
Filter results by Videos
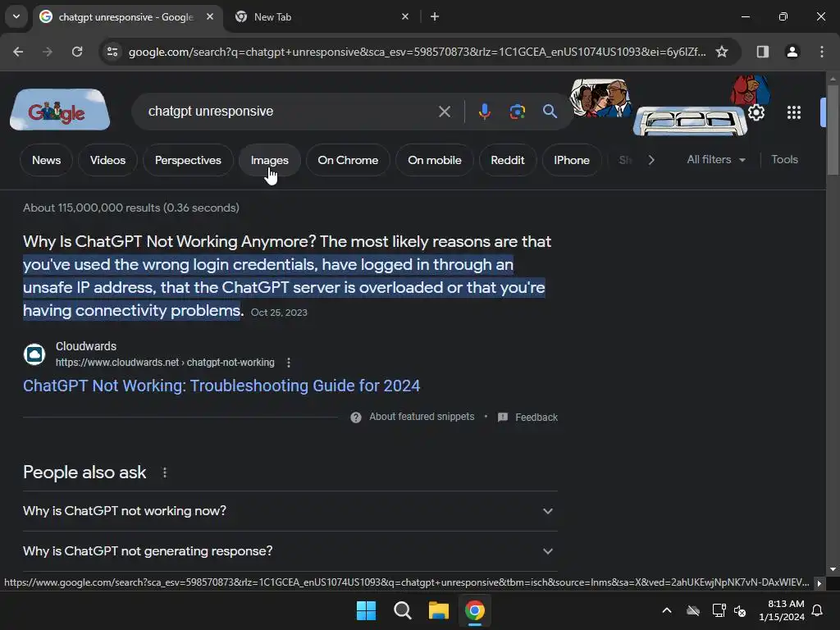click(107, 160)
